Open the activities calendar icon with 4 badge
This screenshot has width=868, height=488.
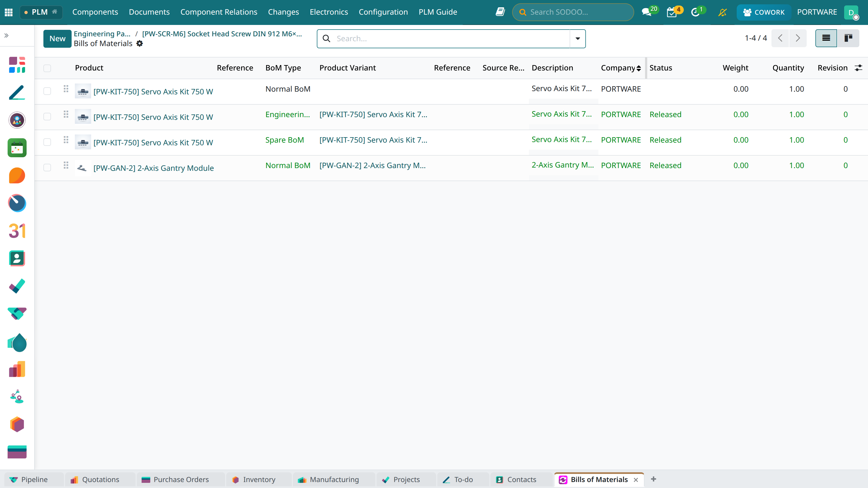pos(672,12)
